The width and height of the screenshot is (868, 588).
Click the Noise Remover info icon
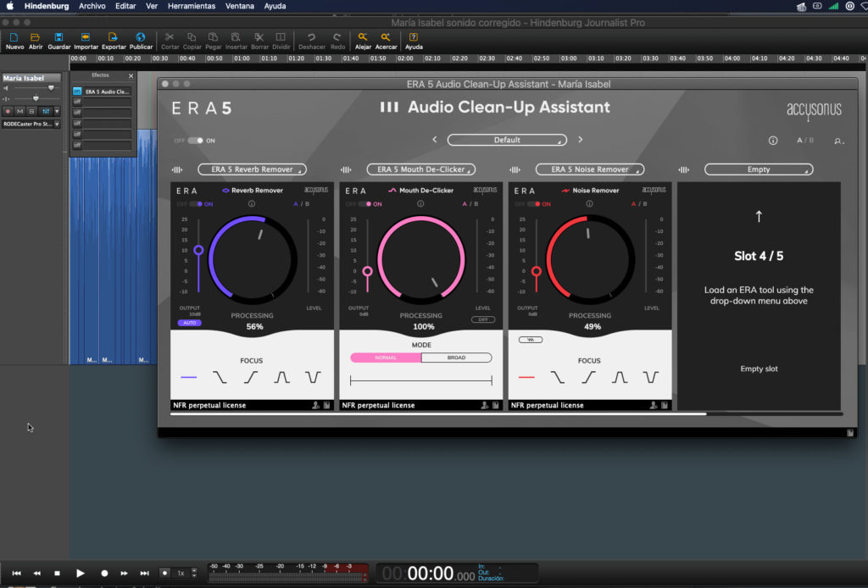589,203
